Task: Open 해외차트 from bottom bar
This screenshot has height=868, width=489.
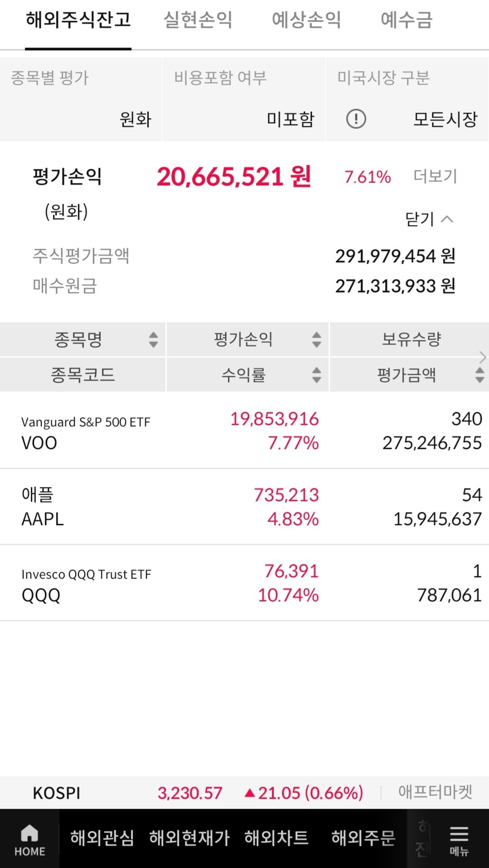Action: pos(276,838)
